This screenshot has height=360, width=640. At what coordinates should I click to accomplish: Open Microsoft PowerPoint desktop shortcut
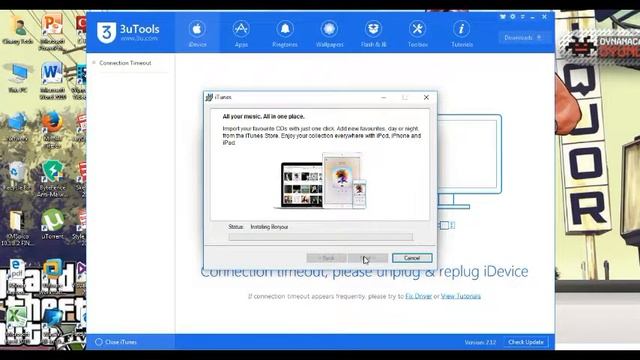52,32
